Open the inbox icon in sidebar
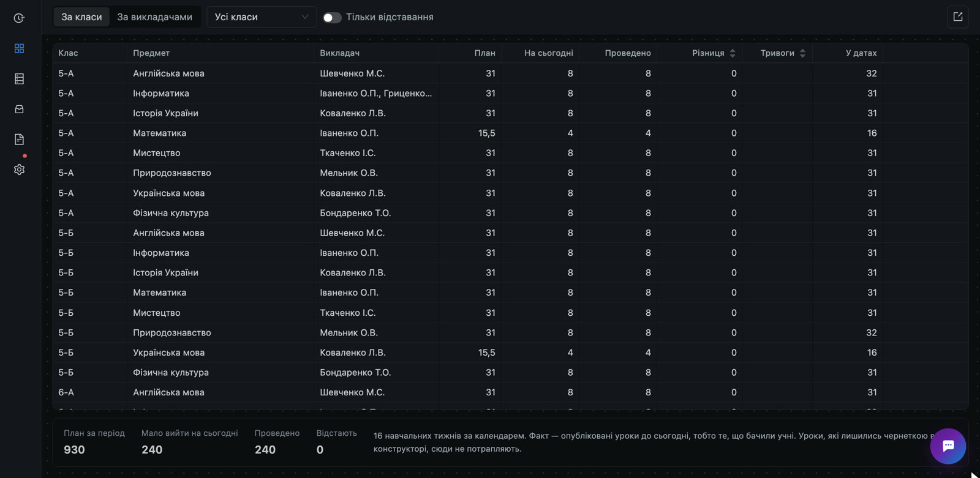 pos(19,109)
